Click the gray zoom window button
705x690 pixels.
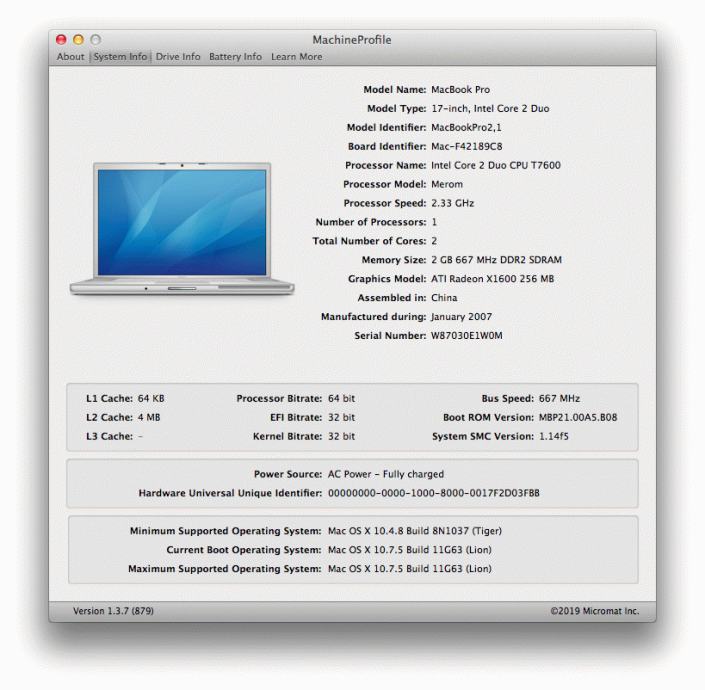95,40
